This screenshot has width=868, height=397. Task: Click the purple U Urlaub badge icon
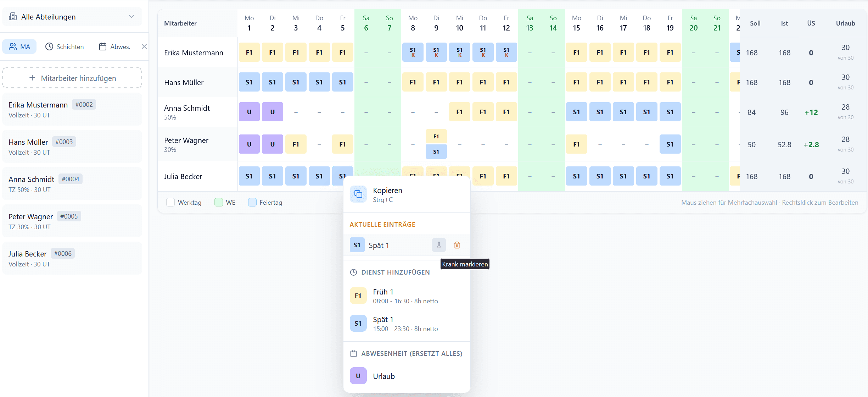358,376
